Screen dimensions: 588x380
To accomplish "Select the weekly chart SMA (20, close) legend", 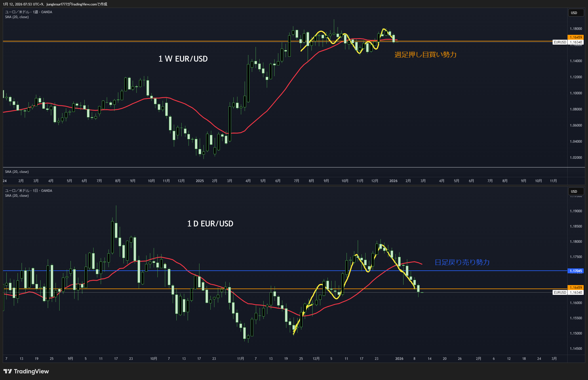I will 17,17.
